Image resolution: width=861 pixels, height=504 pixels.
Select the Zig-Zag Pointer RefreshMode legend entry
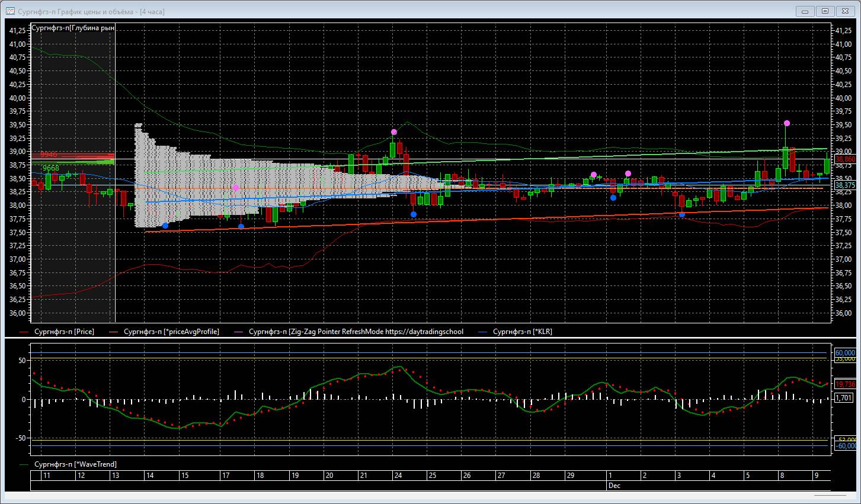point(356,332)
